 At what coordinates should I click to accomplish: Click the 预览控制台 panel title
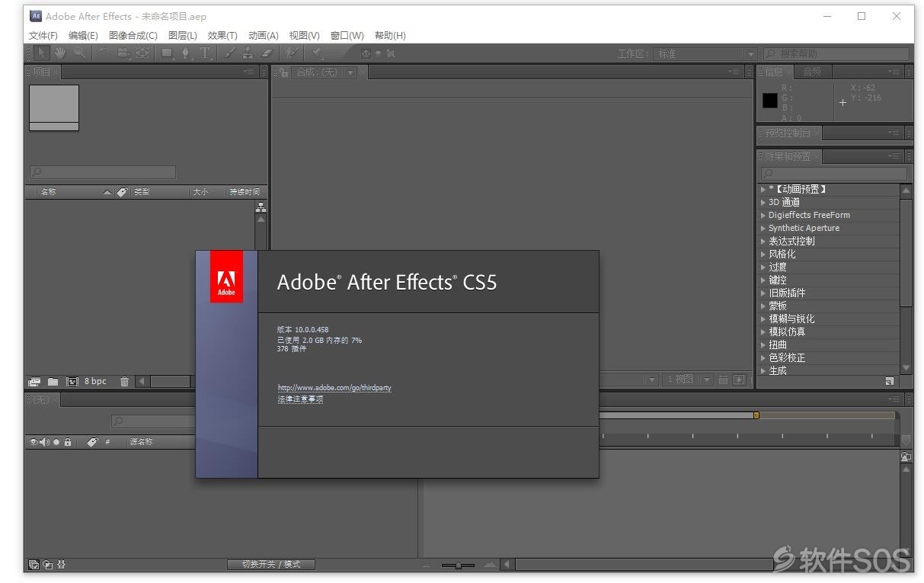click(788, 133)
